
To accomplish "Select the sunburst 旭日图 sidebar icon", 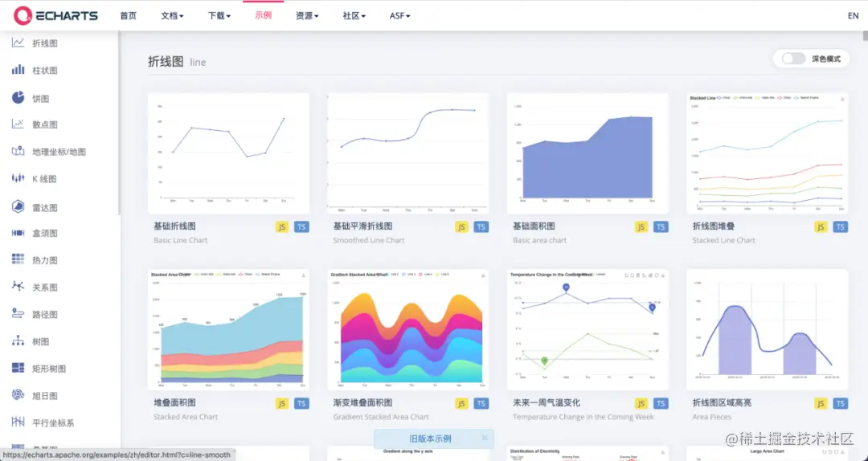I will point(18,395).
